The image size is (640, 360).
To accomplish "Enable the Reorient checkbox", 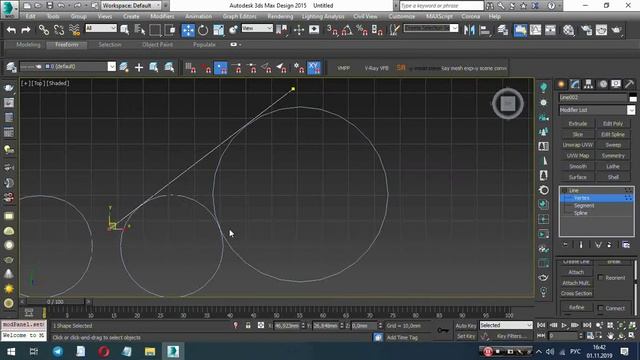I will (600, 278).
